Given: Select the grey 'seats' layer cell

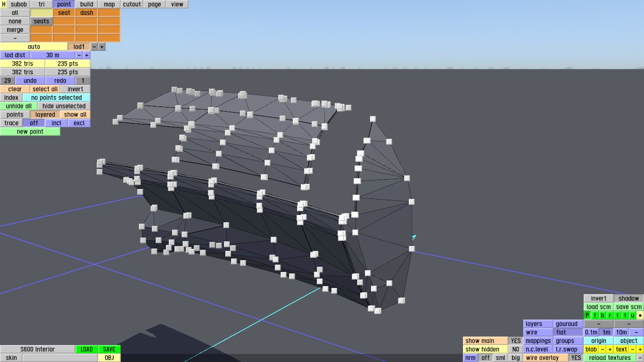Looking at the screenshot, I should point(41,21).
